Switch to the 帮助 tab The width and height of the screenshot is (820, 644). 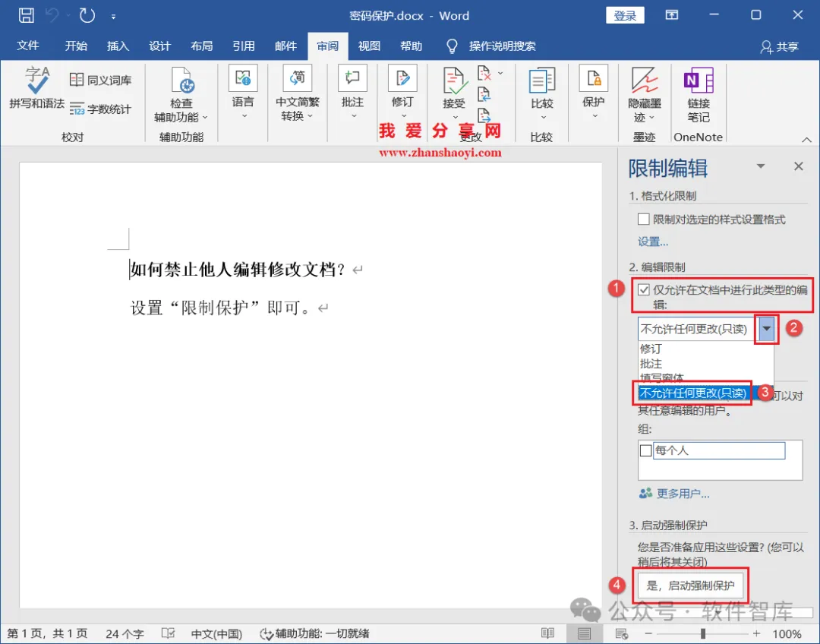(411, 46)
